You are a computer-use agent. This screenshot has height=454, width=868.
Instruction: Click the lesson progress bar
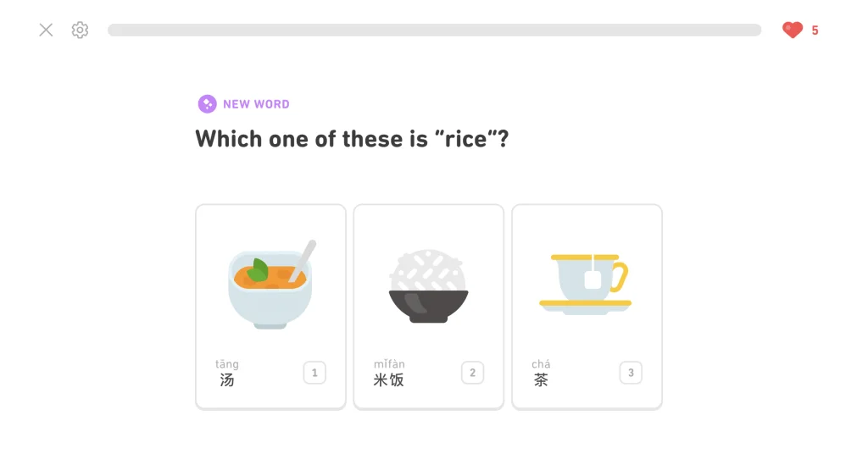click(x=434, y=30)
